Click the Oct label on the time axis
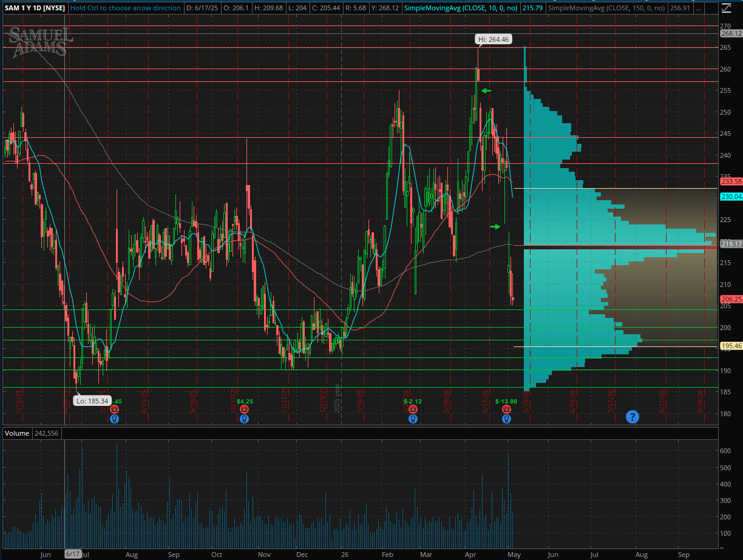This screenshot has height=560, width=743. tap(217, 555)
